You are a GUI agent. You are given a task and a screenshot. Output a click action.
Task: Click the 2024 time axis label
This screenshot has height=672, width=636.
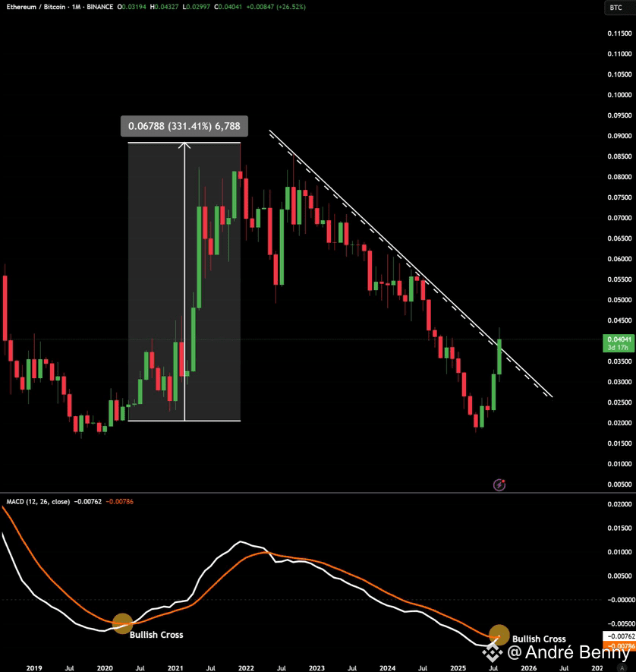[387, 667]
